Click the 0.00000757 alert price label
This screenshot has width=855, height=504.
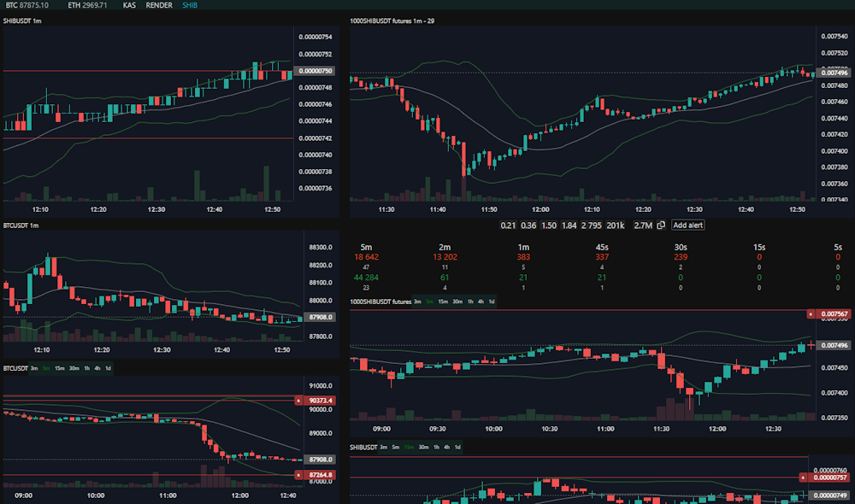[x=830, y=478]
